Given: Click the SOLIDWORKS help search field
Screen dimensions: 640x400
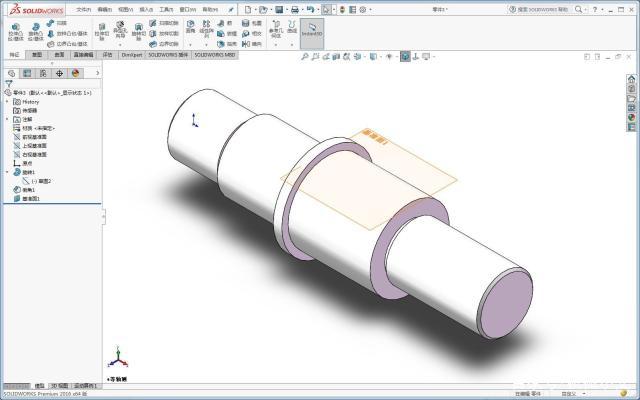Looking at the screenshot, I should coord(538,9).
